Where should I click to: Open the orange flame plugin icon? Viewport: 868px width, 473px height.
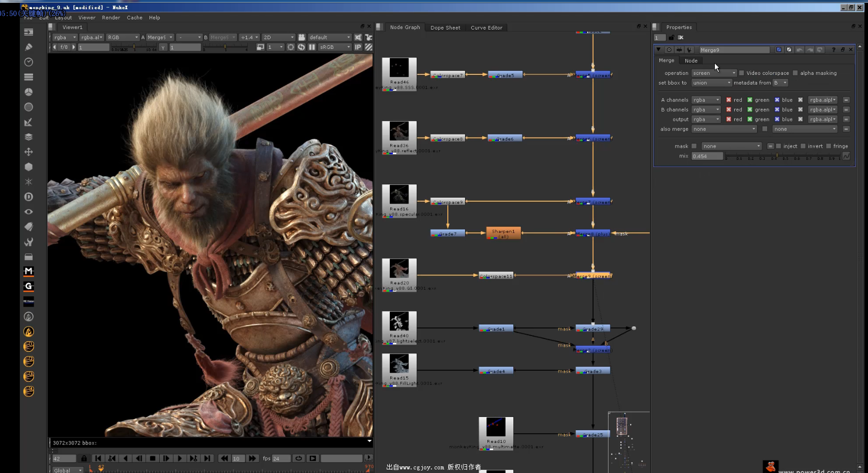click(28, 331)
